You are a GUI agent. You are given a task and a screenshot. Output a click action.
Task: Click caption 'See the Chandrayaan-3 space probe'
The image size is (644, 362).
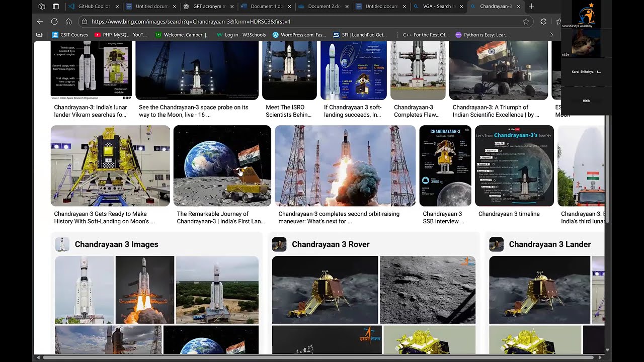pyautogui.click(x=194, y=111)
